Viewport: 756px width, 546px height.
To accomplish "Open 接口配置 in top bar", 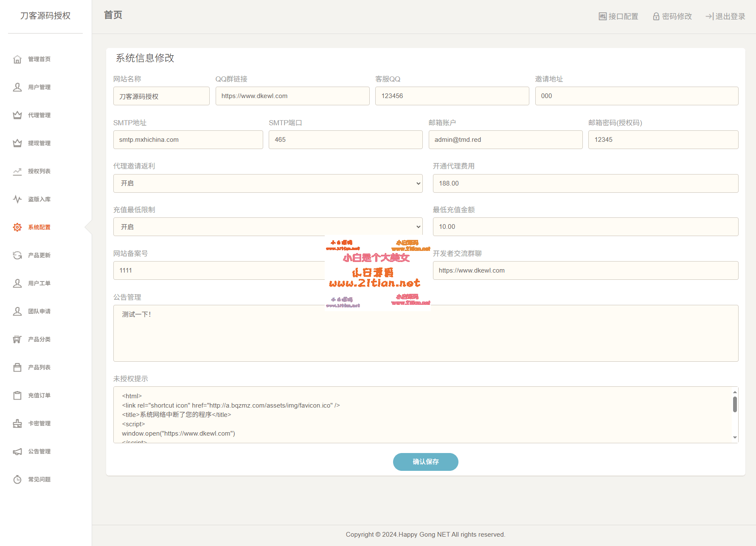I will pyautogui.click(x=618, y=17).
